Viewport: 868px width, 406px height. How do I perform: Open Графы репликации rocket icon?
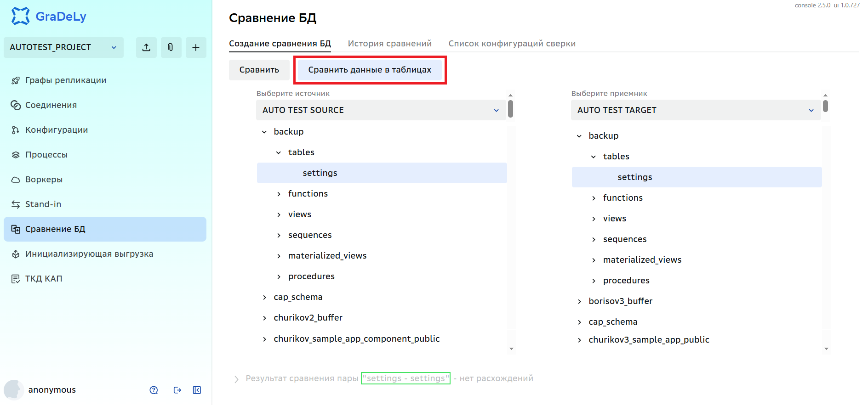16,80
